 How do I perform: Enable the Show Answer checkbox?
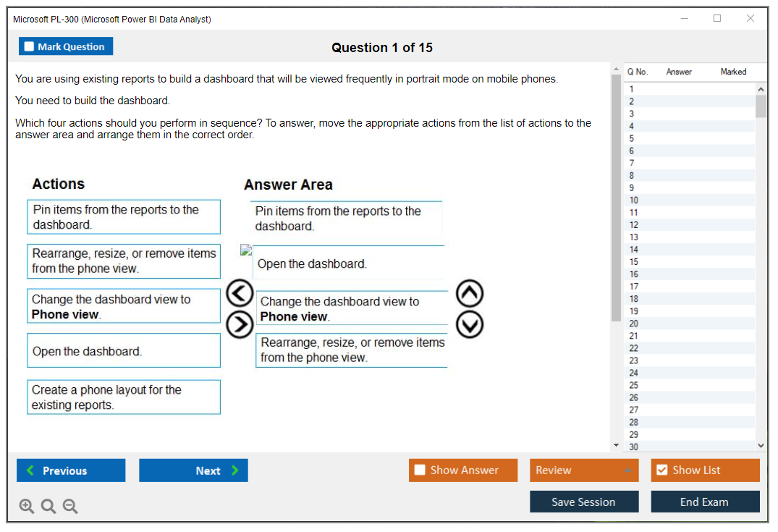(x=420, y=470)
